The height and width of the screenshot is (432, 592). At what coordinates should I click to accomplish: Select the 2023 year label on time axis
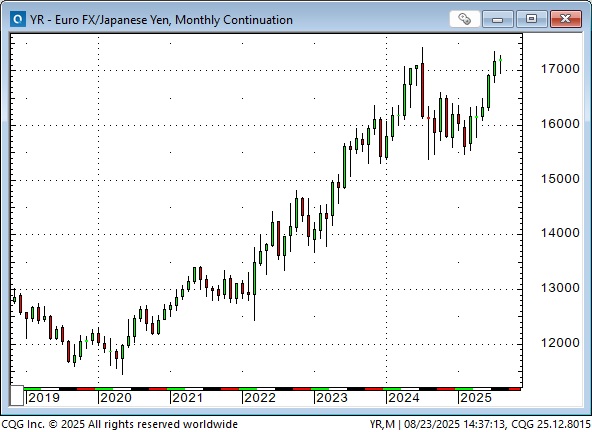(x=332, y=398)
